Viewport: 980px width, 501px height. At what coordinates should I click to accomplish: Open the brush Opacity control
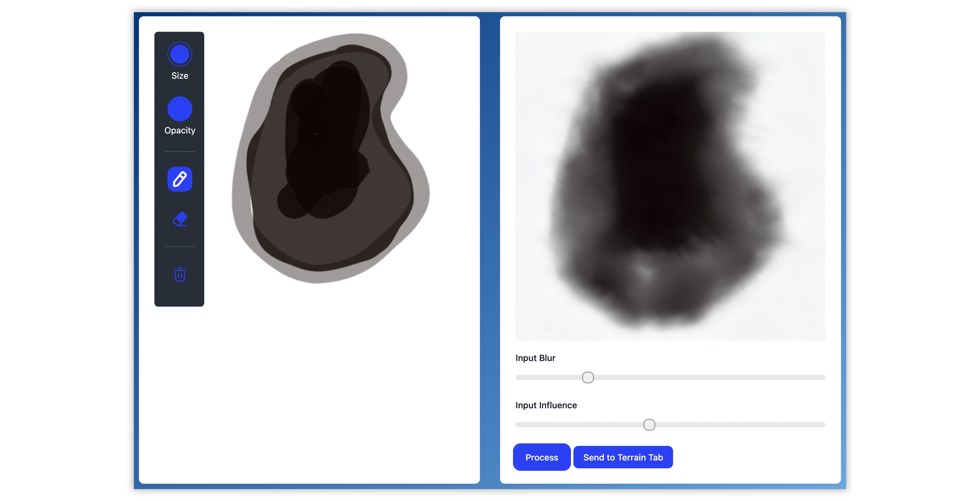179,109
